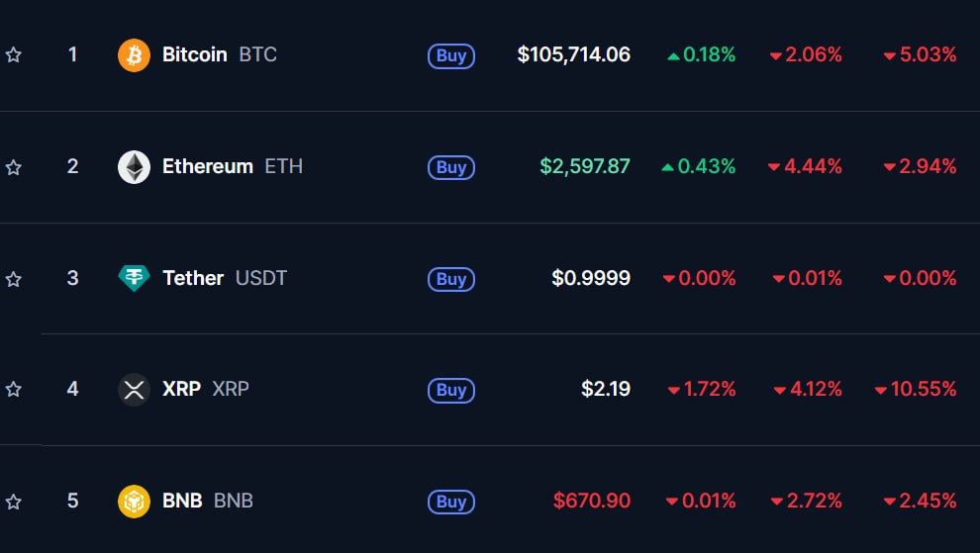This screenshot has height=553, width=980.
Task: Buy Bitcoin using the Buy button
Action: click(x=451, y=55)
